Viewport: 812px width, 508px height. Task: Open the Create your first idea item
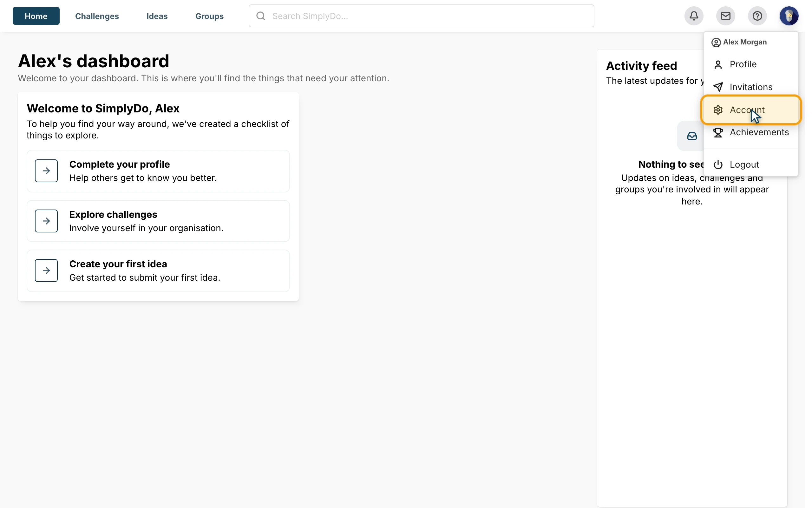pyautogui.click(x=158, y=271)
